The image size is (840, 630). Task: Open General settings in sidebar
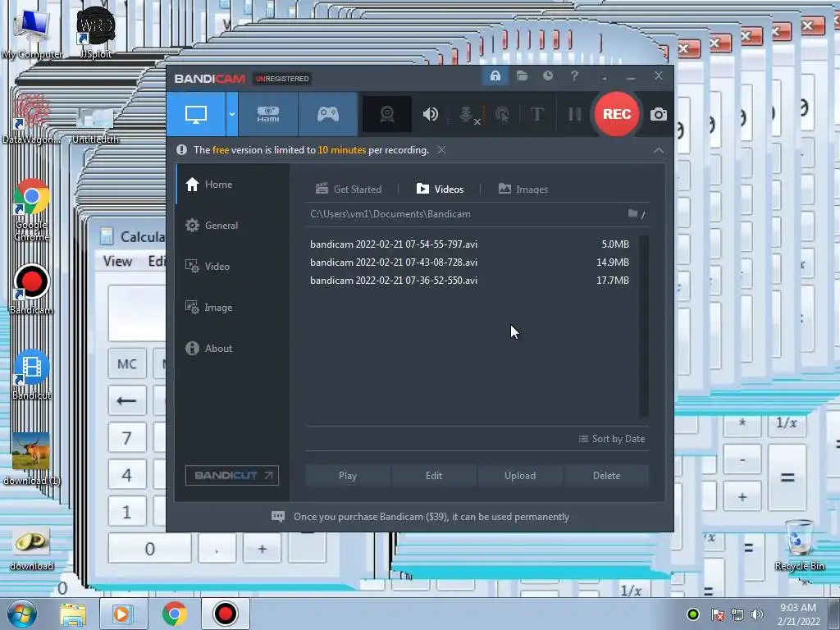pos(232,226)
